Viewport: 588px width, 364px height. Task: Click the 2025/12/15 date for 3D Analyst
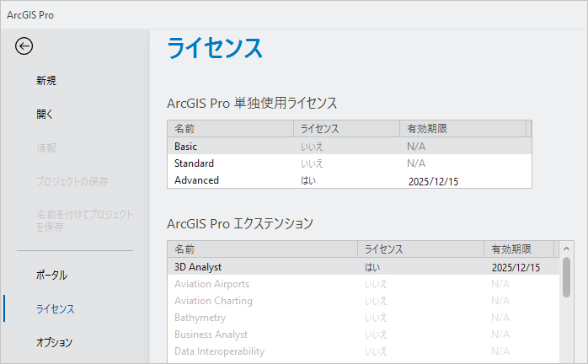pos(516,268)
